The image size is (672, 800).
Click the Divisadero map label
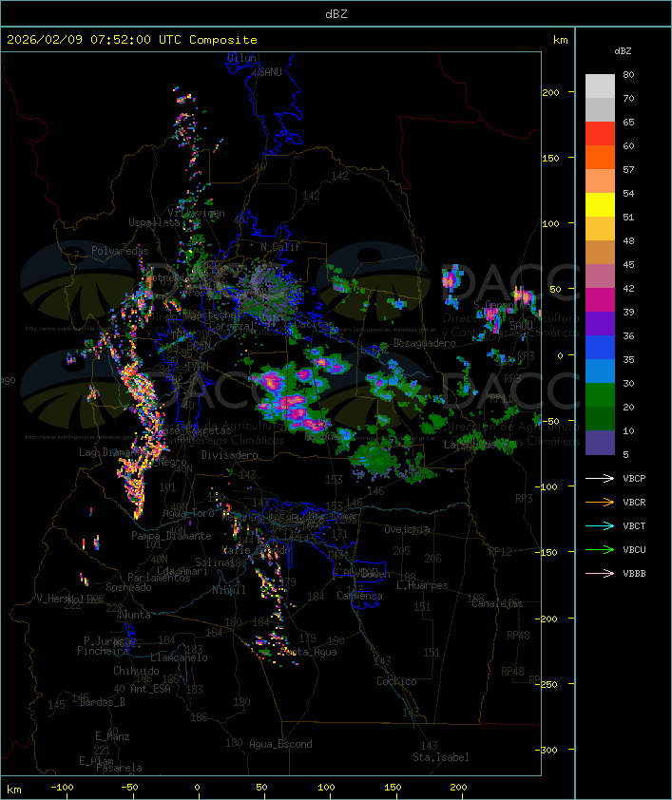229,454
